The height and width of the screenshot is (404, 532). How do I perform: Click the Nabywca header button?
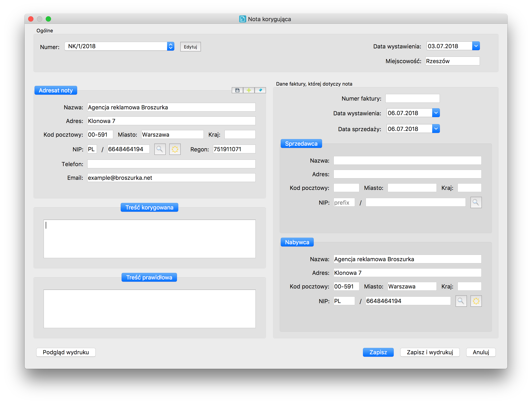coord(297,242)
